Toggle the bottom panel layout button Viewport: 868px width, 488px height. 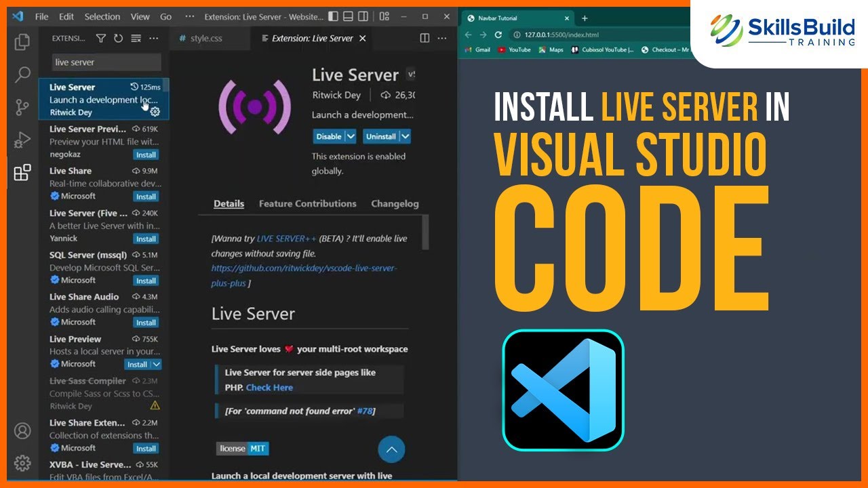348,16
